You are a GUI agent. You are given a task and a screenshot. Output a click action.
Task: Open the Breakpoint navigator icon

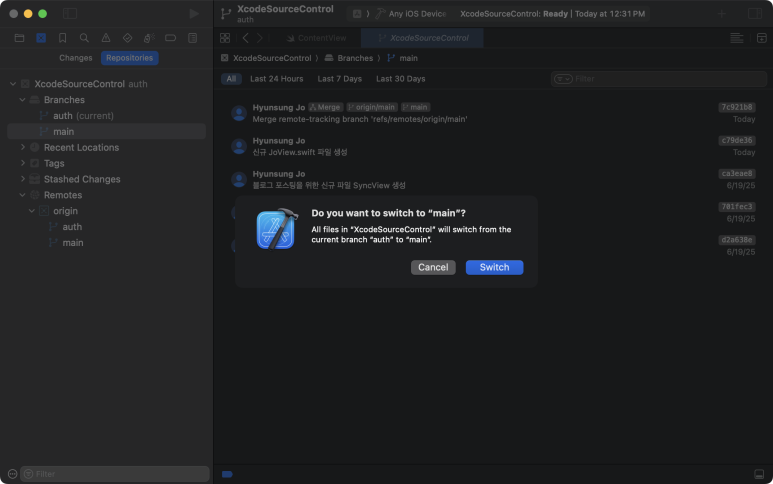[171, 38]
